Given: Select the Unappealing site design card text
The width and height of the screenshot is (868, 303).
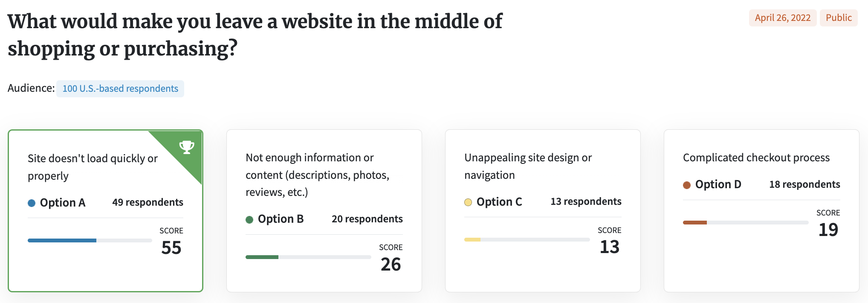Looking at the screenshot, I should 528,166.
